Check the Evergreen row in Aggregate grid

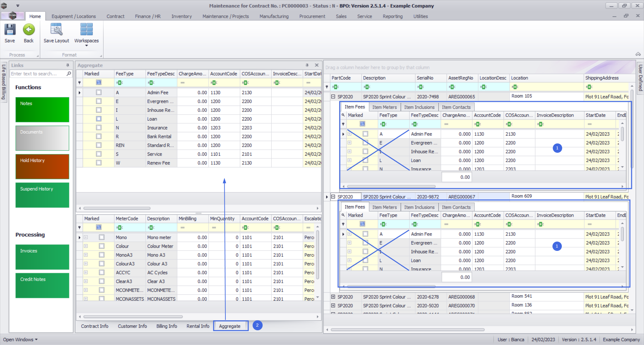(99, 101)
